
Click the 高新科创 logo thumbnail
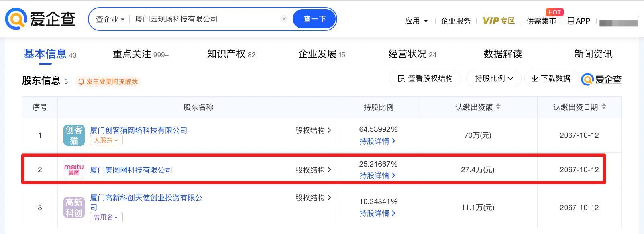pyautogui.click(x=74, y=207)
